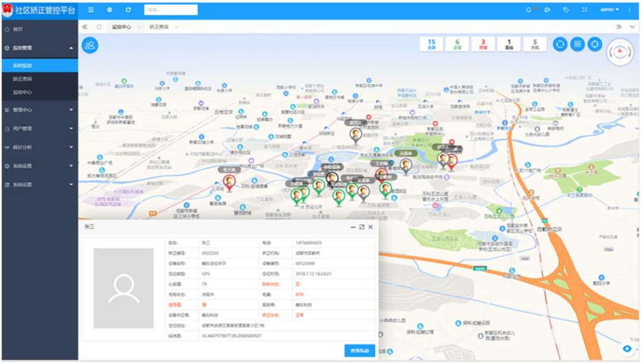Click the tag icon in the header
This screenshot has width=642, height=364.
(x=566, y=10)
